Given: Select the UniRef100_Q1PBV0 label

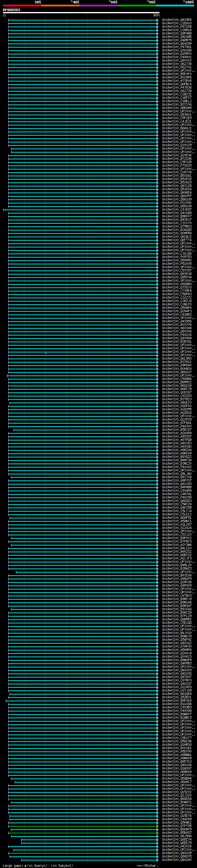Looking at the screenshot, I should [177, 54].
